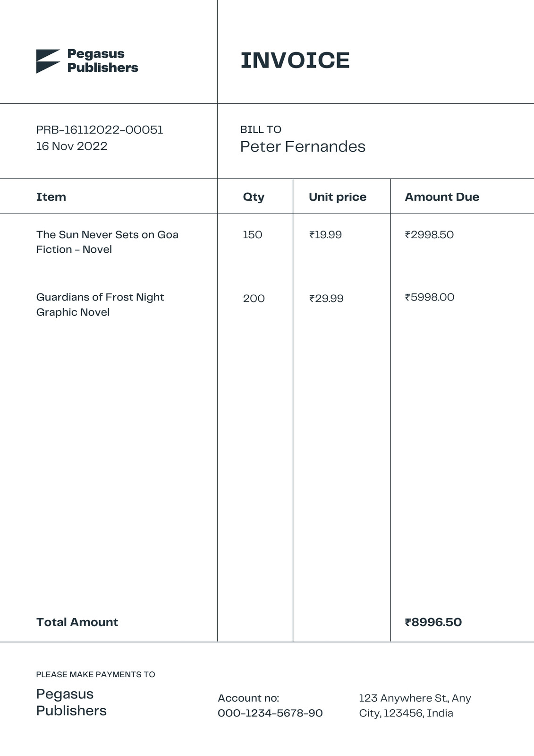The width and height of the screenshot is (534, 756).
Task: Click the Qty column header
Action: [x=254, y=197]
